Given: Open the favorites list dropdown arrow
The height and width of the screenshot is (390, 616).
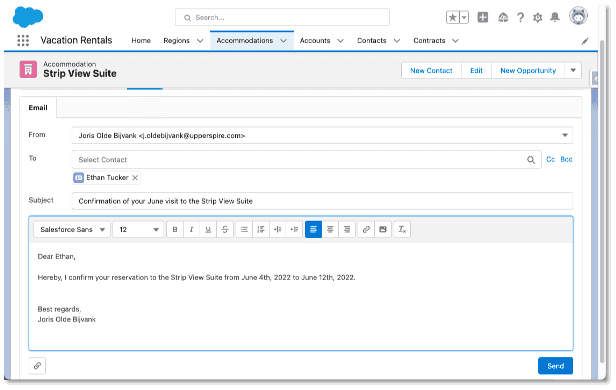Looking at the screenshot, I should pyautogui.click(x=464, y=17).
